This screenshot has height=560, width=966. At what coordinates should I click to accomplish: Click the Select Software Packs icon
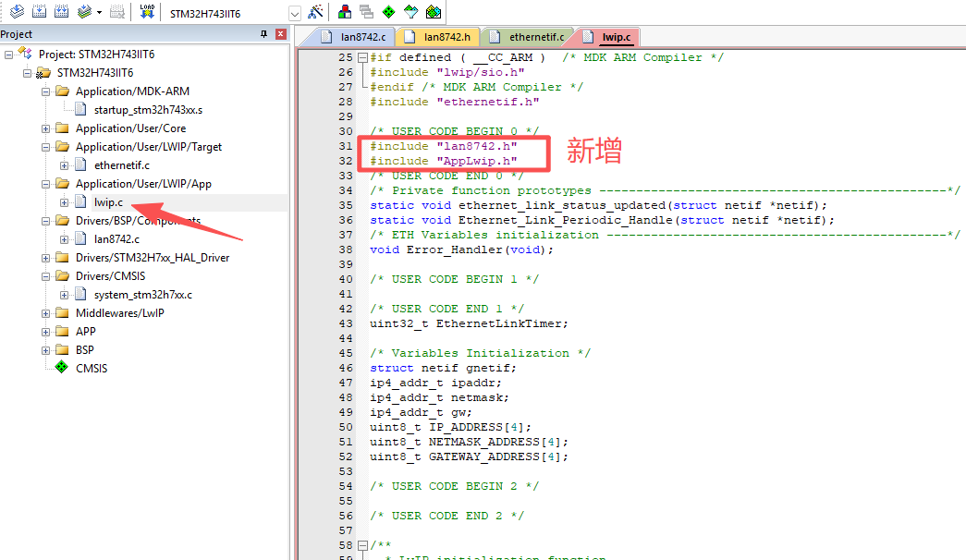pyautogui.click(x=410, y=13)
